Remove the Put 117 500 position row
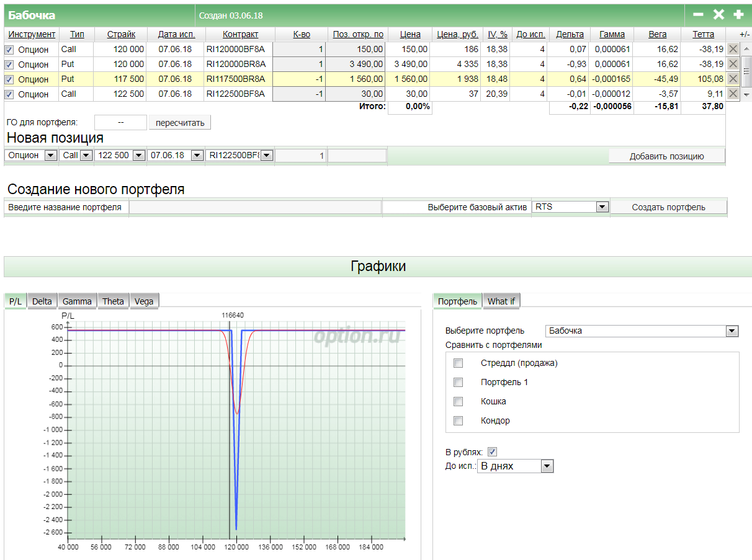The height and width of the screenshot is (560, 752). (733, 79)
